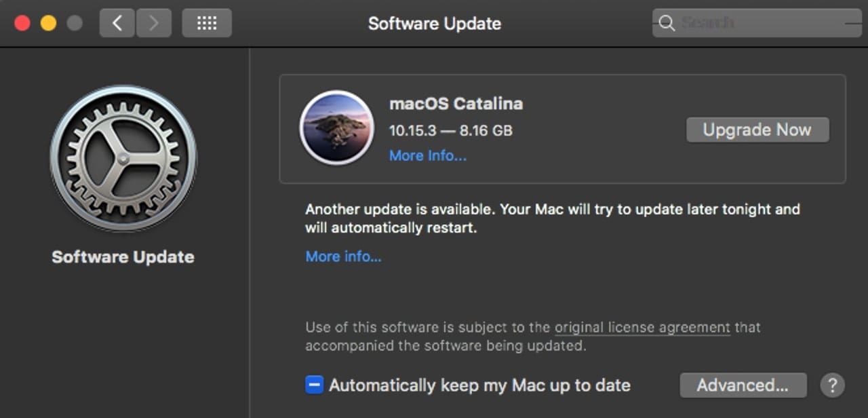Click the macOS Catalina island icon
The image size is (868, 418).
pyautogui.click(x=336, y=128)
